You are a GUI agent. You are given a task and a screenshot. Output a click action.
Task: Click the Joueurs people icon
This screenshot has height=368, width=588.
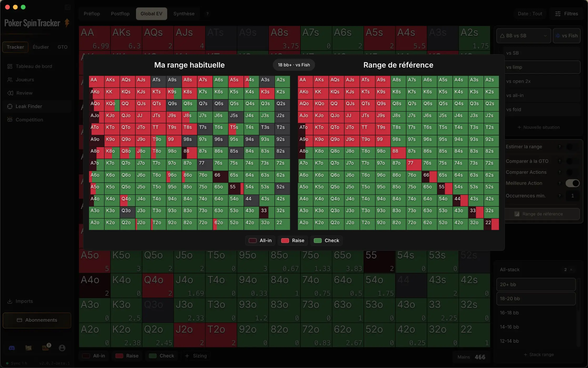[x=10, y=80]
